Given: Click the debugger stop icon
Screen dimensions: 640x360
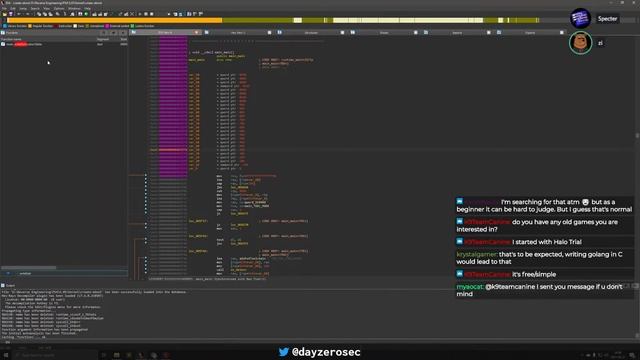Looking at the screenshot, I should pyautogui.click(x=151, y=14).
